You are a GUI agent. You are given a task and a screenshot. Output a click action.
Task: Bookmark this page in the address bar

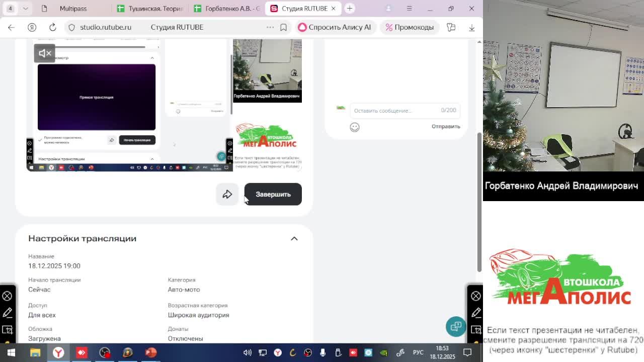(x=284, y=27)
